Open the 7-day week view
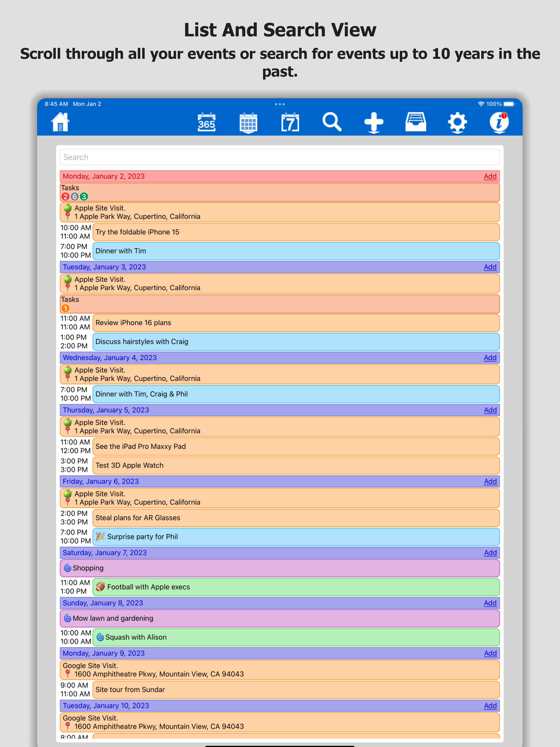The height and width of the screenshot is (747, 560). point(290,122)
